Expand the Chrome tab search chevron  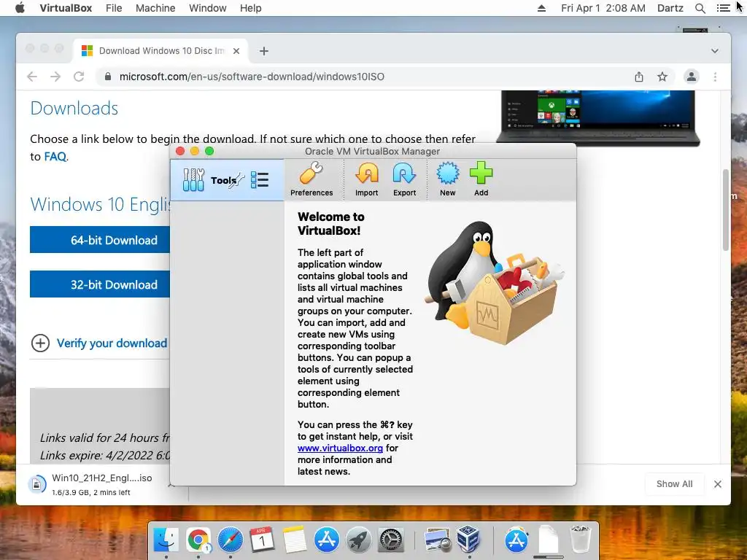point(715,51)
